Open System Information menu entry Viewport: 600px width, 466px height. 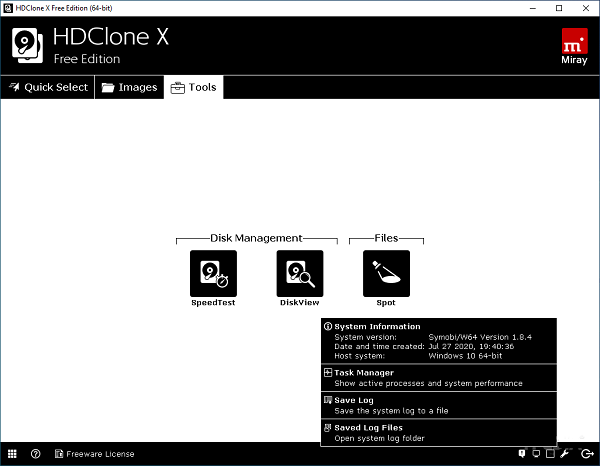click(x=439, y=341)
